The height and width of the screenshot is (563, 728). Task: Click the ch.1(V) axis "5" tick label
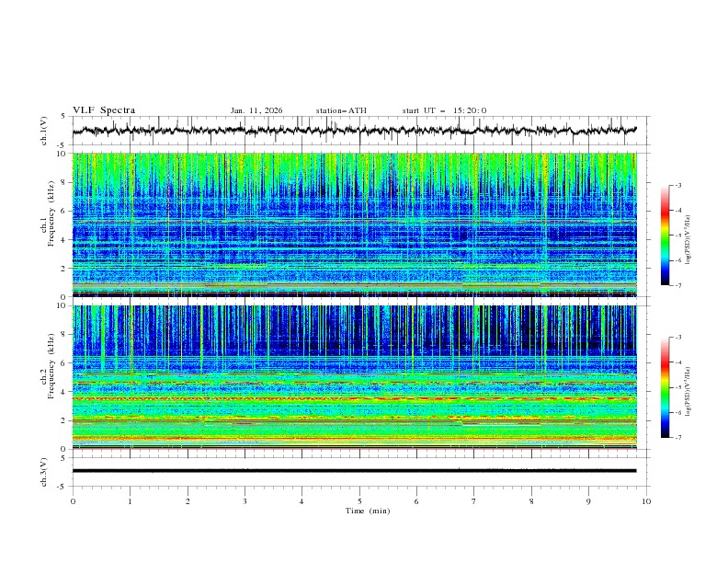point(63,117)
